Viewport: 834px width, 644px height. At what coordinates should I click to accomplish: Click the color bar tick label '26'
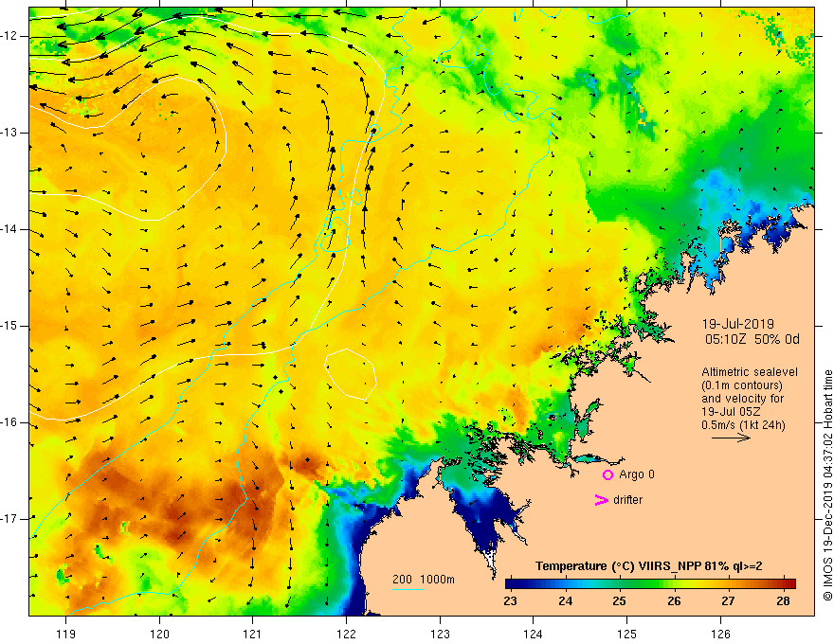674,601
